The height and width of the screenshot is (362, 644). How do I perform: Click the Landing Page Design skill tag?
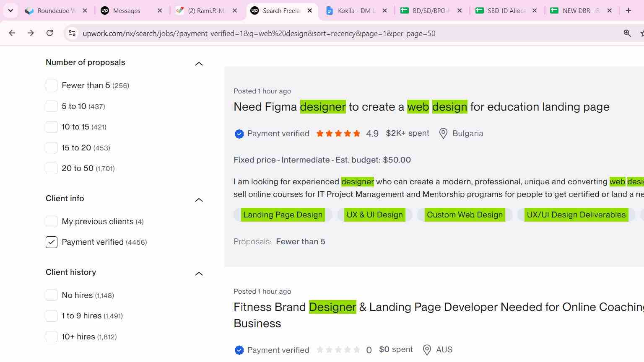tap(283, 215)
